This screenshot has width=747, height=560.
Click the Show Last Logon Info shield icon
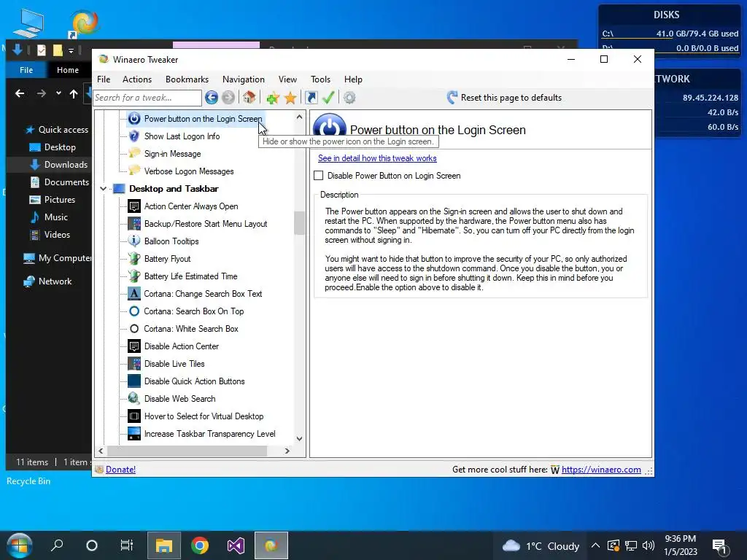[x=134, y=136]
